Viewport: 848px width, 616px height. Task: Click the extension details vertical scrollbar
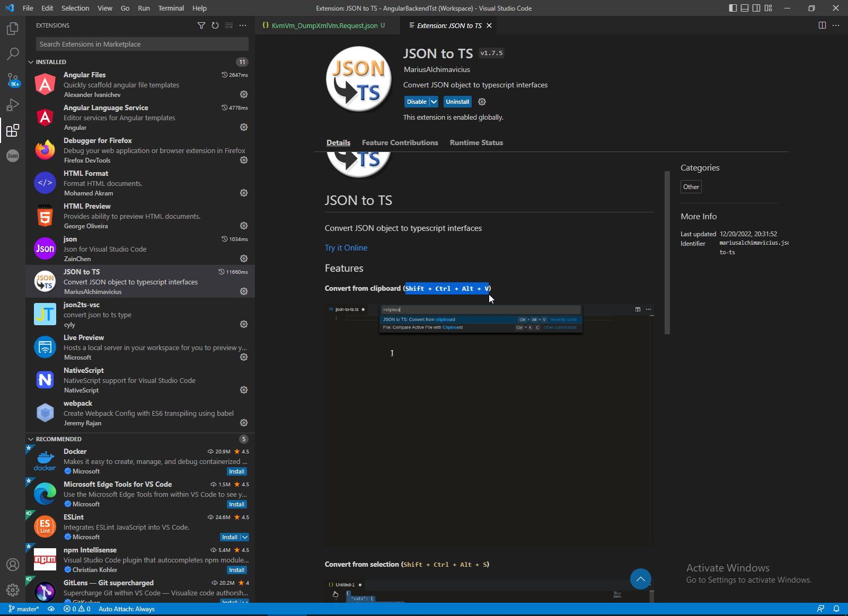click(x=667, y=252)
